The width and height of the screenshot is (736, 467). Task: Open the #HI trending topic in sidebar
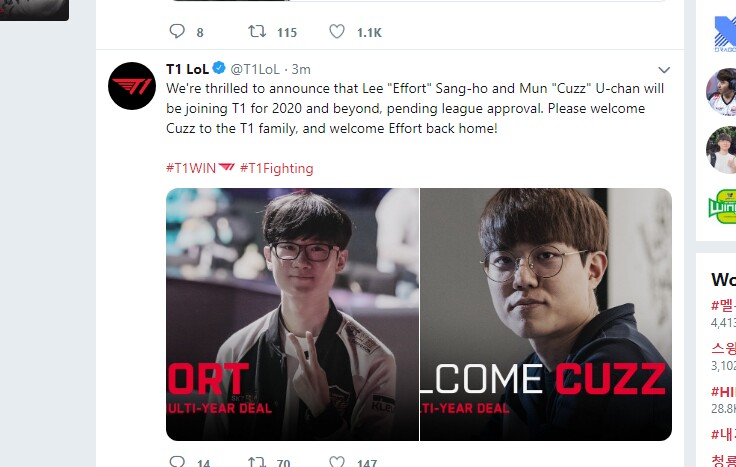coord(723,391)
